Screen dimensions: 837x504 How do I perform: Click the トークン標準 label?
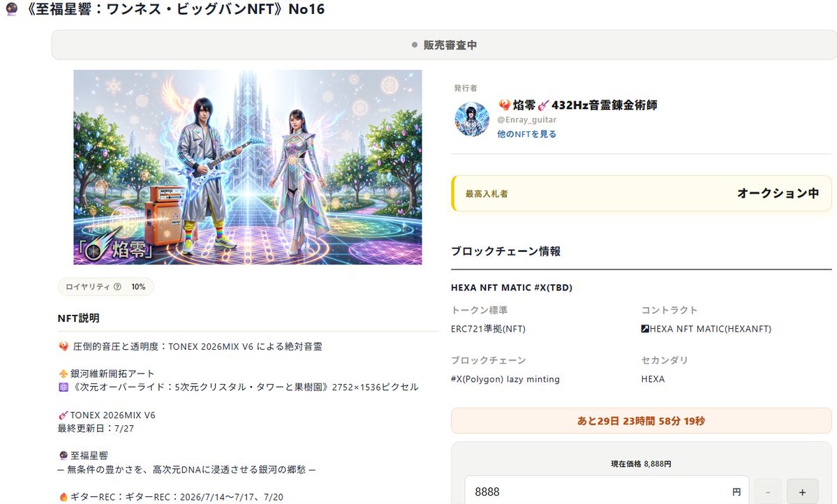479,310
